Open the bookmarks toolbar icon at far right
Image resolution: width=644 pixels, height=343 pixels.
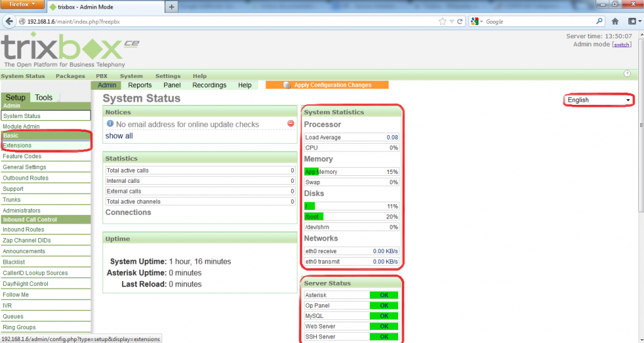pyautogui.click(x=634, y=21)
